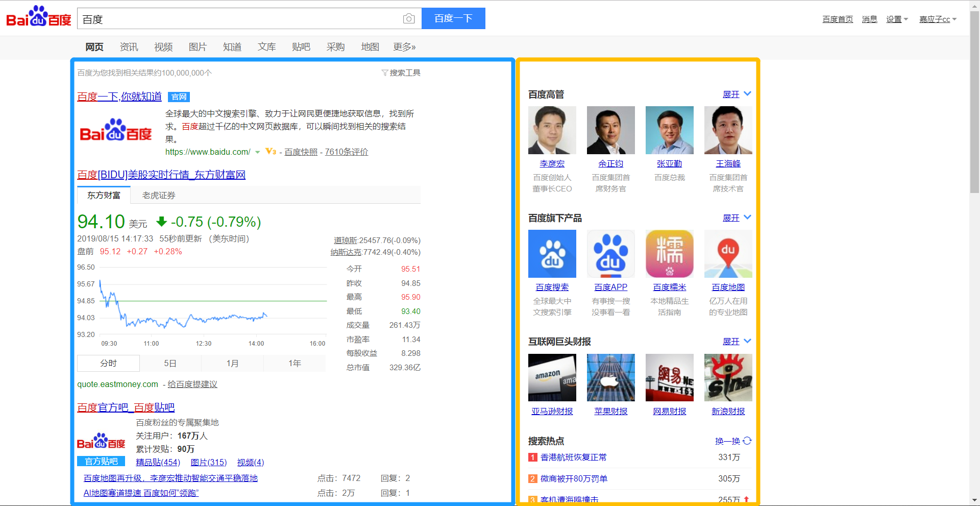Open the NetEase earnings thumbnail
The image size is (980, 506).
tap(669, 377)
